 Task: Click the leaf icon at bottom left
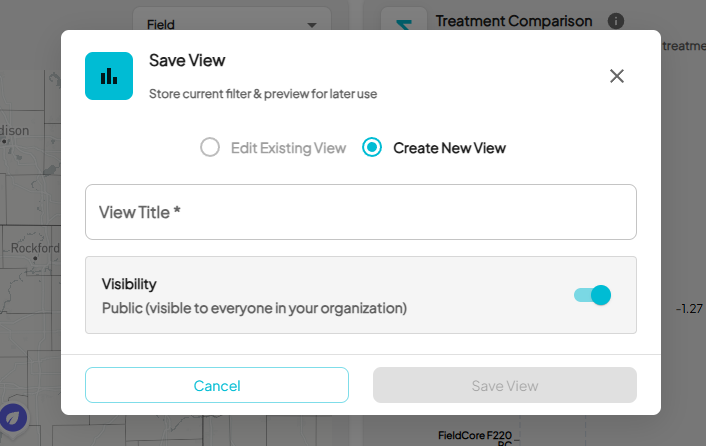pos(13,417)
